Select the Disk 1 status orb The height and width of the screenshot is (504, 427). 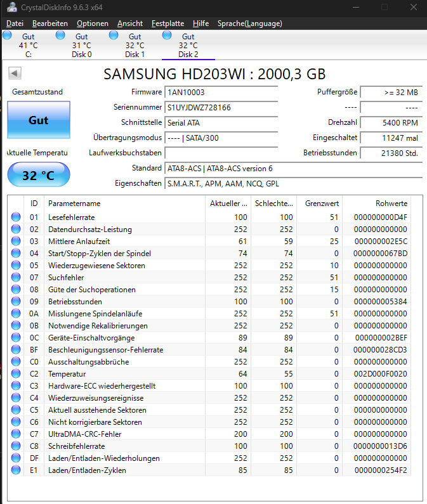114,35
